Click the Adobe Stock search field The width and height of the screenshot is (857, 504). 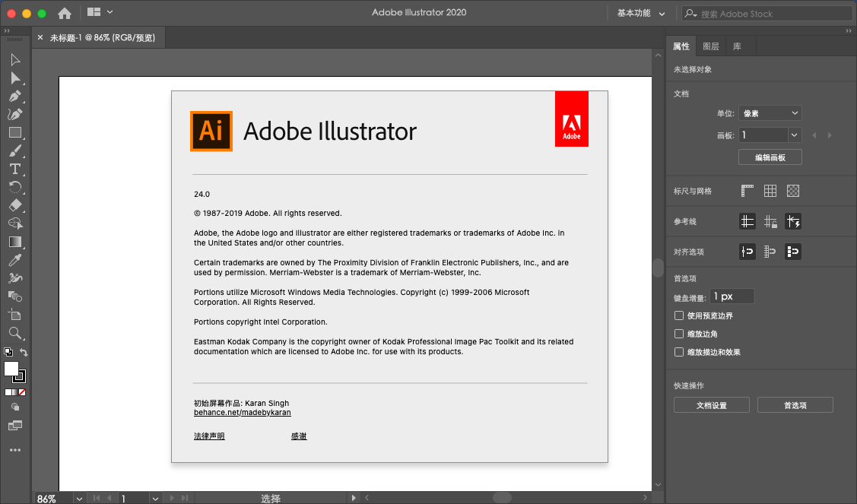tap(767, 14)
